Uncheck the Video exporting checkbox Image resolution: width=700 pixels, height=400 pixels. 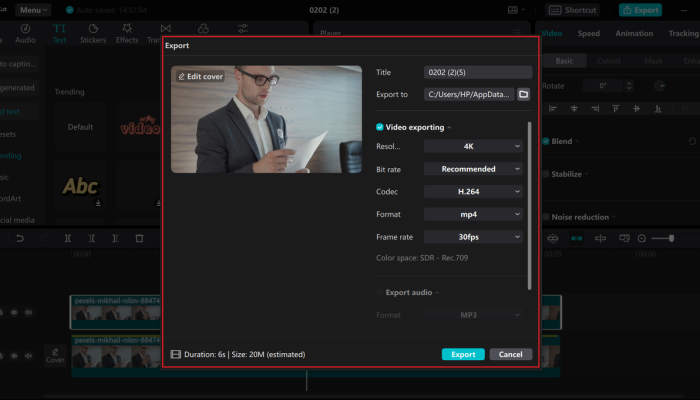tap(380, 127)
